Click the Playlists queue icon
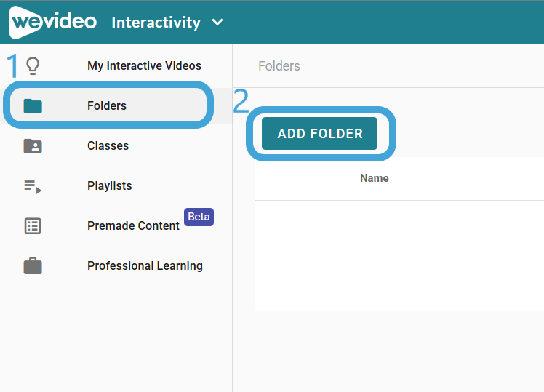This screenshot has width=544, height=392. (33, 186)
